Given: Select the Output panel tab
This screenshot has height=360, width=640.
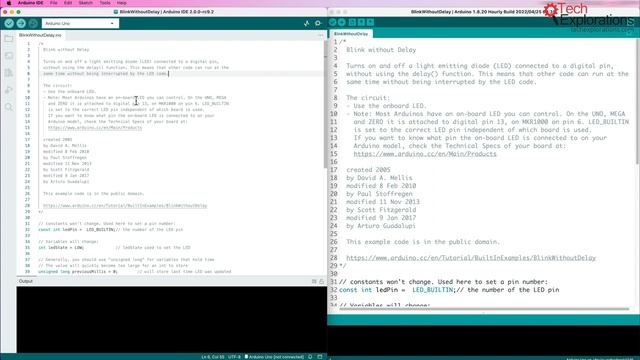Looking at the screenshot, I should click(26, 281).
